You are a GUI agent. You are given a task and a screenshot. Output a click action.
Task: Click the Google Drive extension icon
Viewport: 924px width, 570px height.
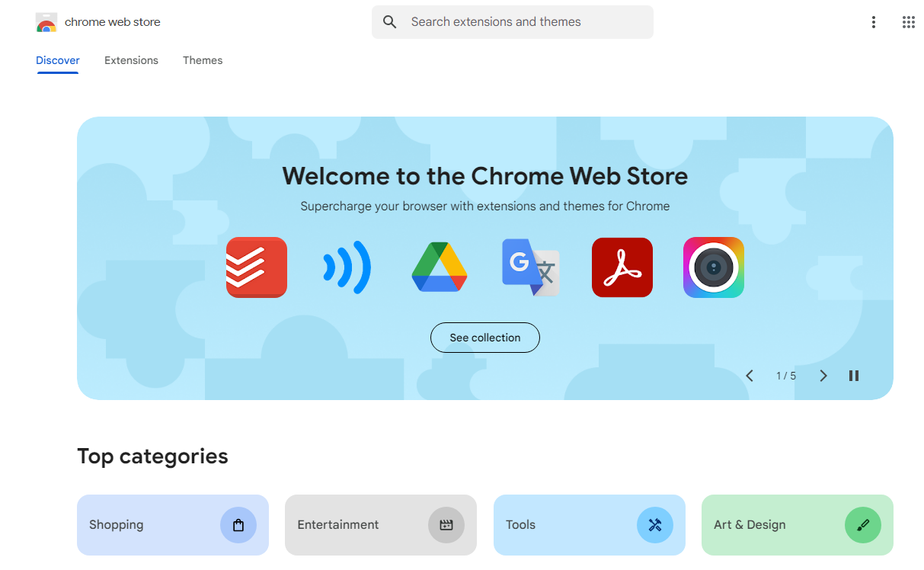tap(440, 267)
